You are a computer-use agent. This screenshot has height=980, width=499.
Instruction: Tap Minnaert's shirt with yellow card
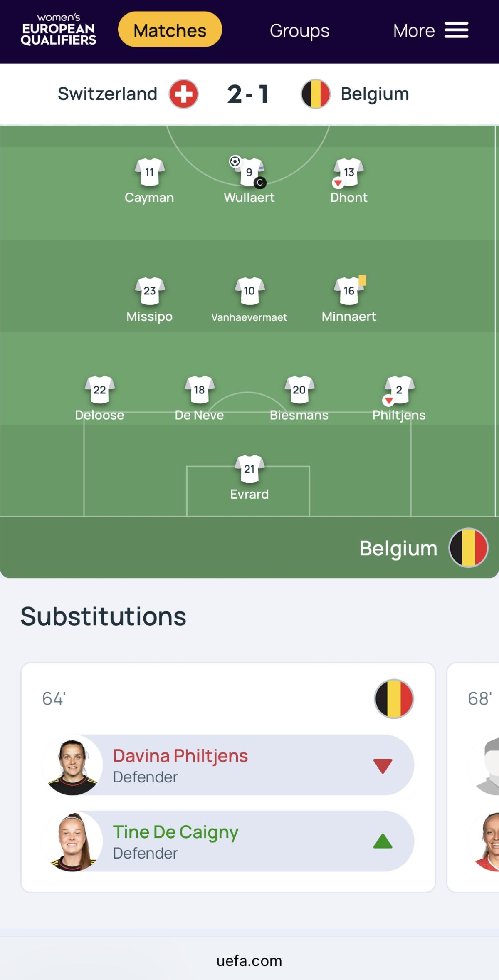pyautogui.click(x=349, y=290)
